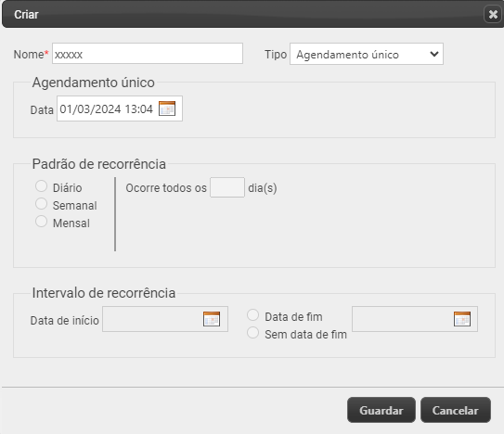Screen dimensions: 504x434
Task: Select the Diário recurrence option
Action: tap(41, 186)
